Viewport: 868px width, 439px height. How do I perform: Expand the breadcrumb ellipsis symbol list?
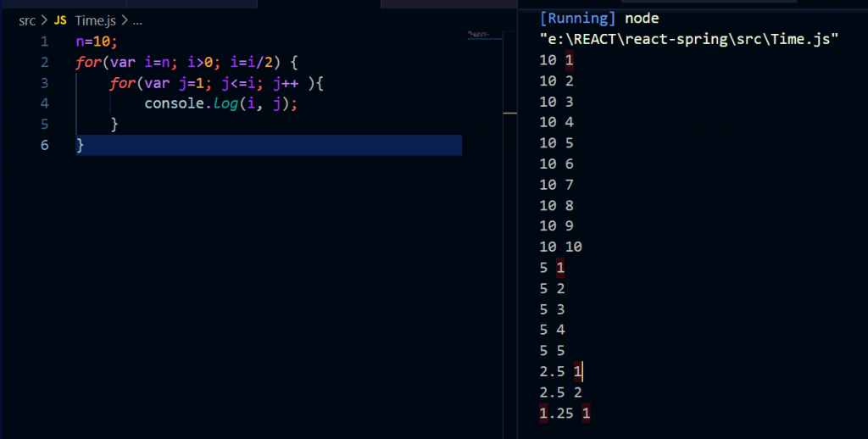pos(137,19)
